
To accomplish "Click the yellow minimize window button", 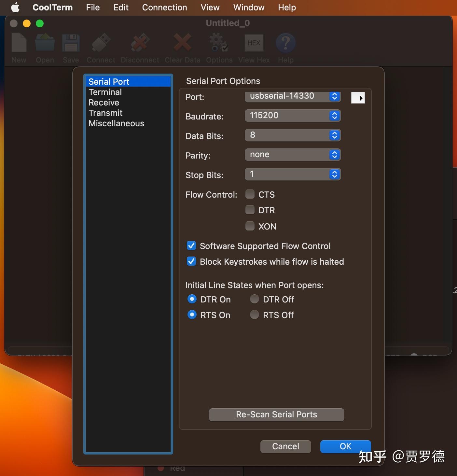I will [27, 23].
